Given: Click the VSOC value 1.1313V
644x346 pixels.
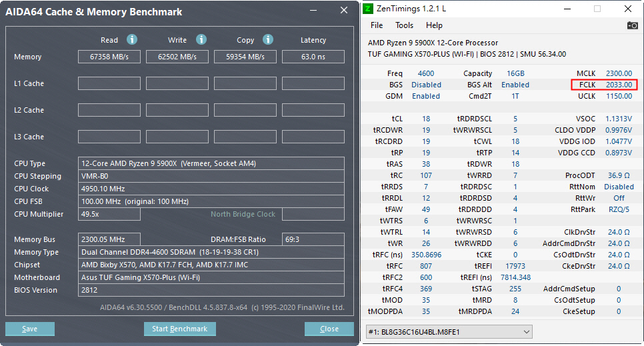Looking at the screenshot, I should click(x=619, y=119).
